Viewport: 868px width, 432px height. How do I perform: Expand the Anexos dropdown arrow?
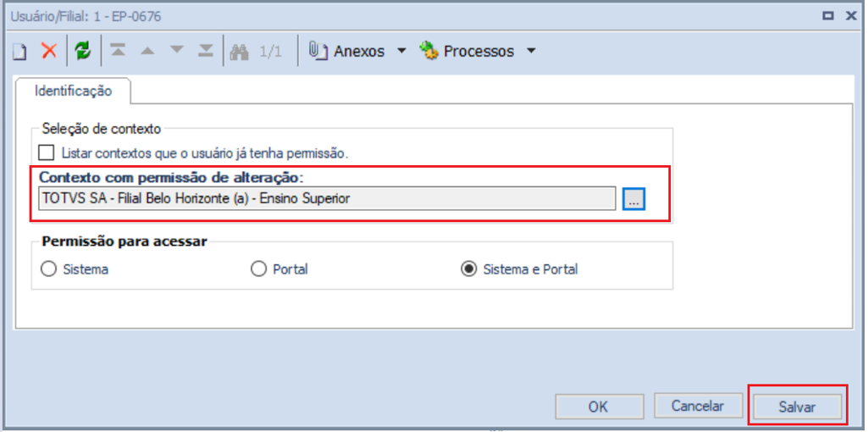401,51
